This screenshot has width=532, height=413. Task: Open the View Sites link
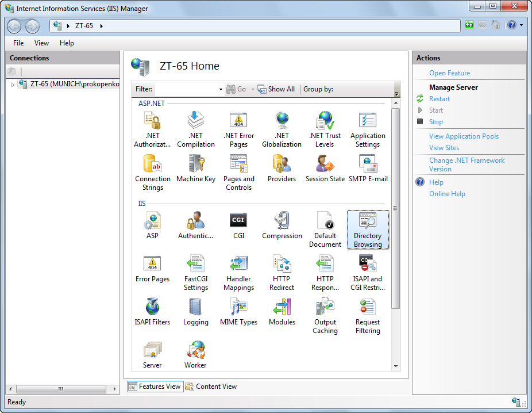tap(444, 148)
